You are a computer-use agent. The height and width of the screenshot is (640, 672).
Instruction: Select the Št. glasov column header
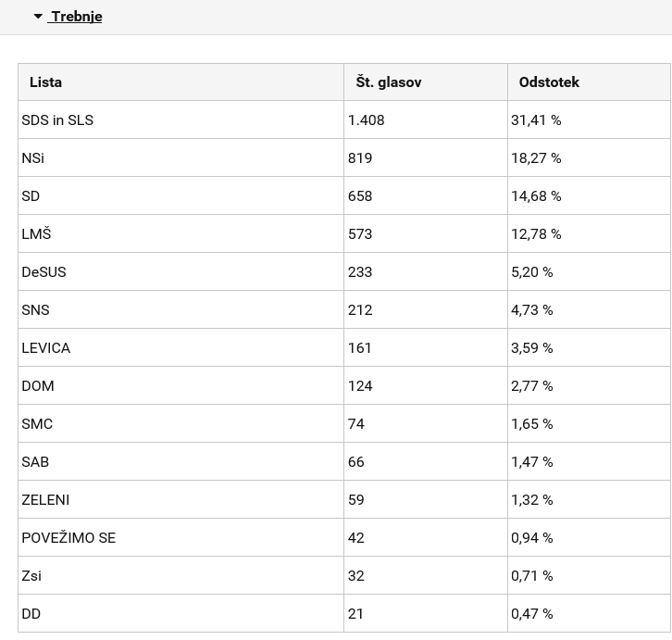click(426, 82)
